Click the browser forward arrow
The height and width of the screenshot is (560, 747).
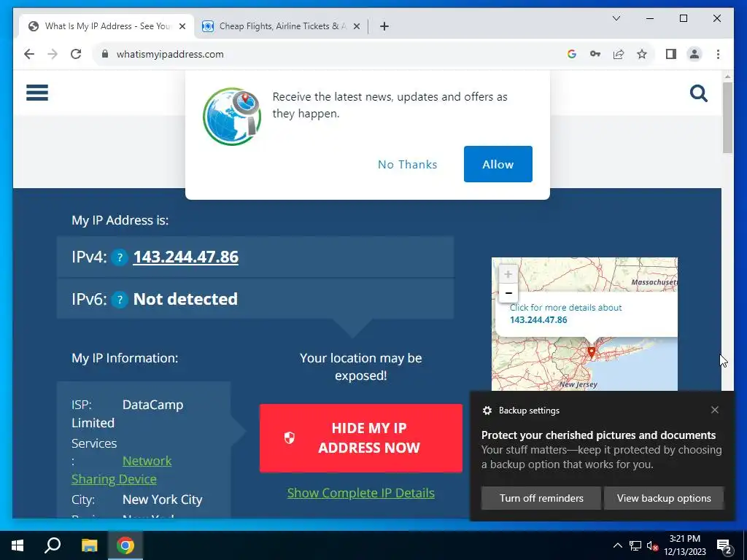tap(53, 54)
